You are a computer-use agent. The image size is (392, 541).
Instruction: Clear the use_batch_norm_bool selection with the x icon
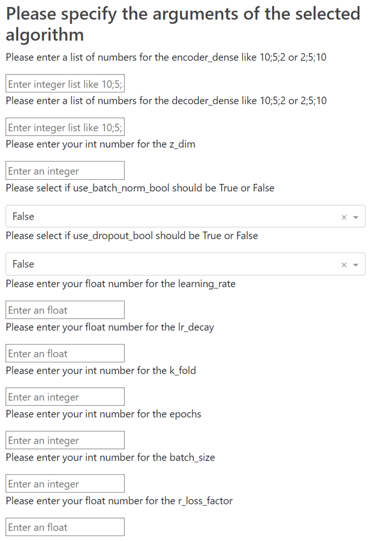(344, 217)
